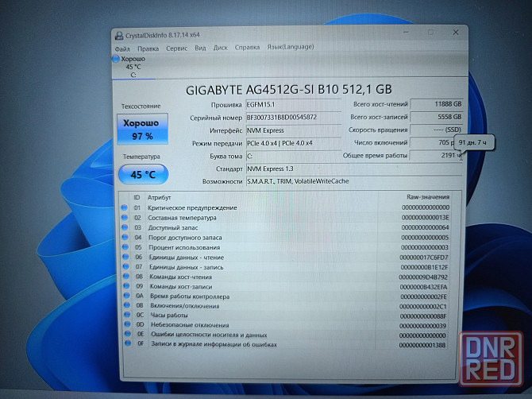
Task: Click status icon for Критическое предупреждение row
Action: 124,207
